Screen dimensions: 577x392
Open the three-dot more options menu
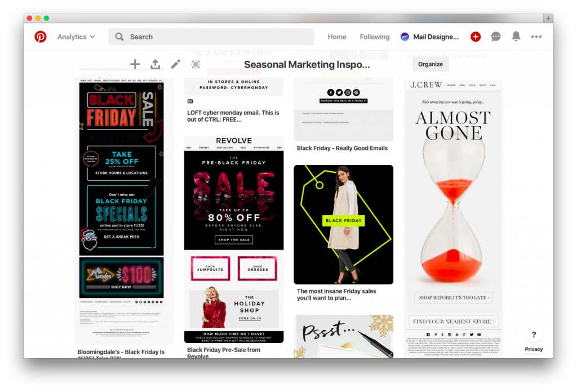click(536, 37)
